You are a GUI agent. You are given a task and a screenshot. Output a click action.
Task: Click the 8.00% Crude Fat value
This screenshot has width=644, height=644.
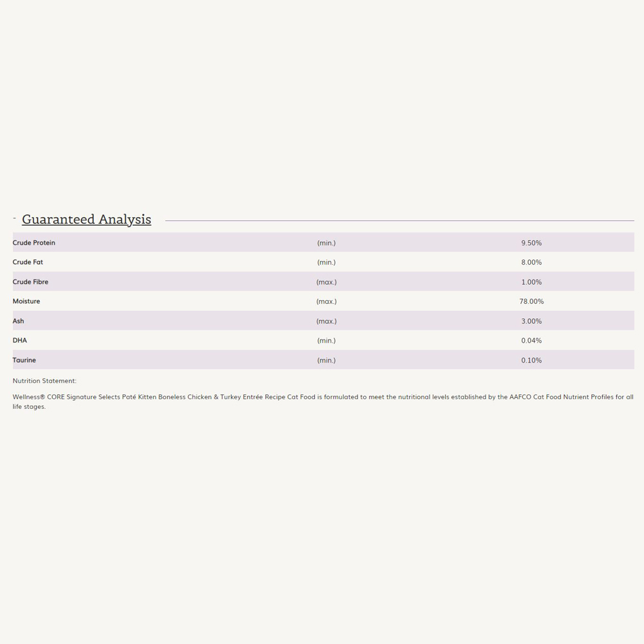click(531, 262)
